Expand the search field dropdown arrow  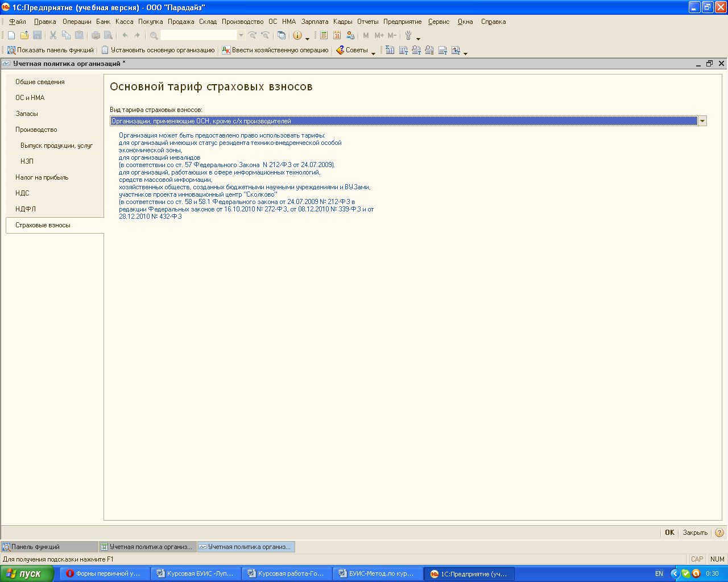241,35
